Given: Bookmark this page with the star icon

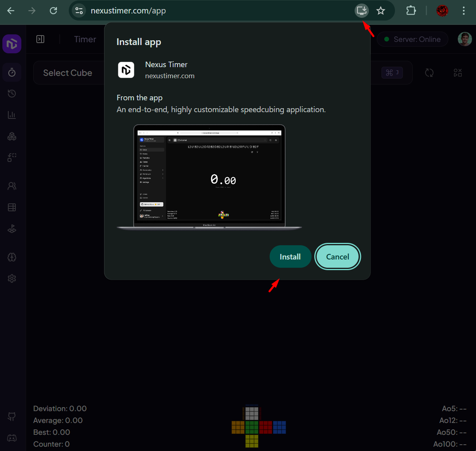Looking at the screenshot, I should (381, 11).
